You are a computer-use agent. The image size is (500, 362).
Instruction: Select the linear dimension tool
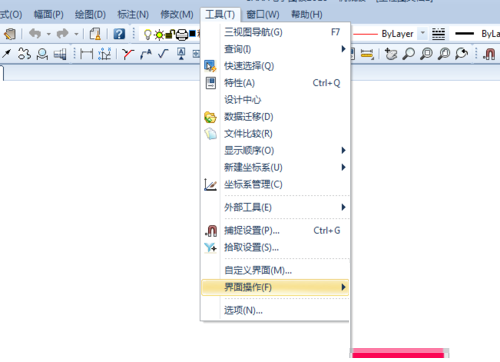[86, 54]
